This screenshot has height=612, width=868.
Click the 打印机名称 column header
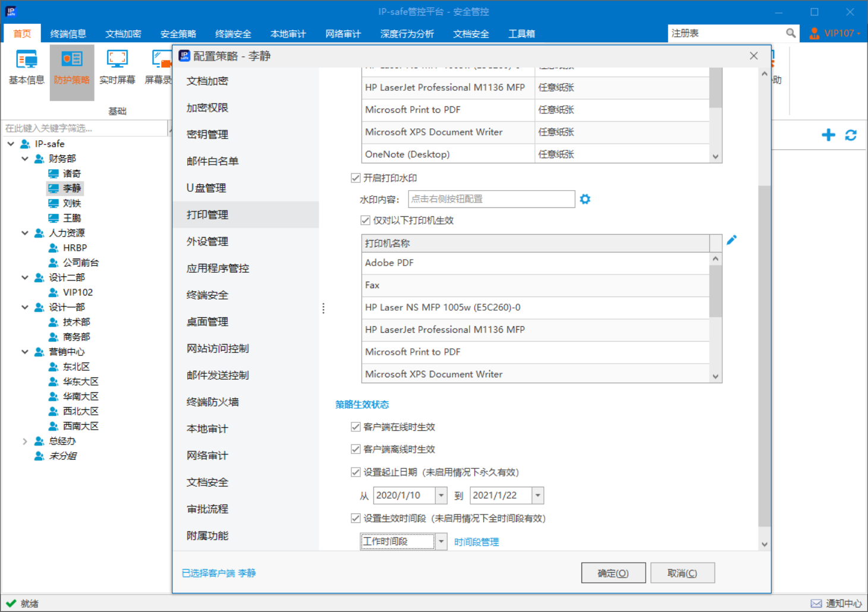pyautogui.click(x=535, y=243)
